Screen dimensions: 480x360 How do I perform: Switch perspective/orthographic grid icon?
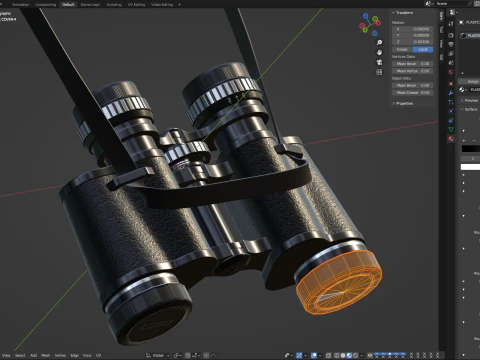coord(379,72)
